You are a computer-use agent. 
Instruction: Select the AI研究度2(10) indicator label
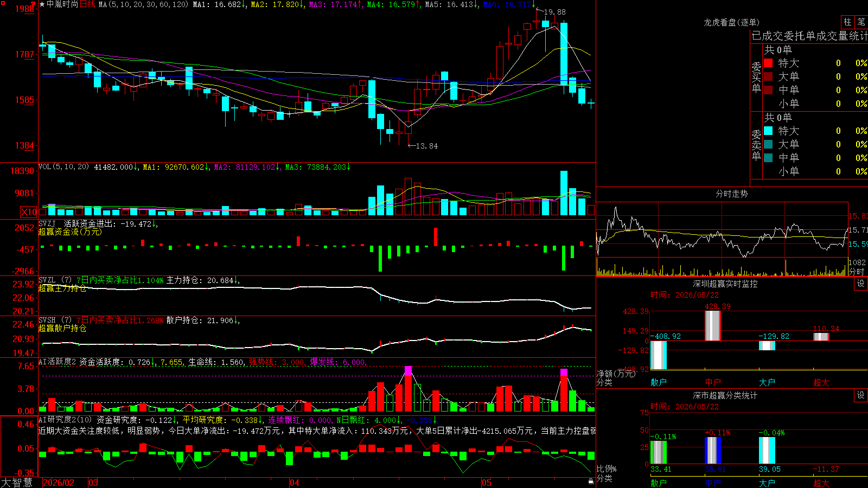point(65,420)
